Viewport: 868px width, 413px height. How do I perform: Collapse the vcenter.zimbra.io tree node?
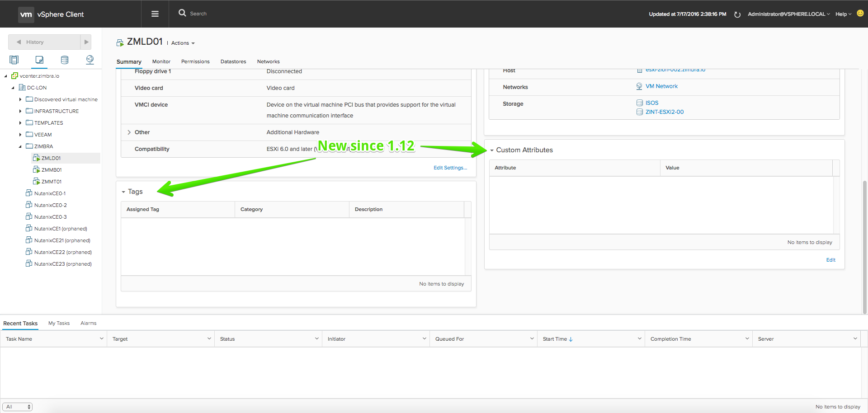[5, 76]
